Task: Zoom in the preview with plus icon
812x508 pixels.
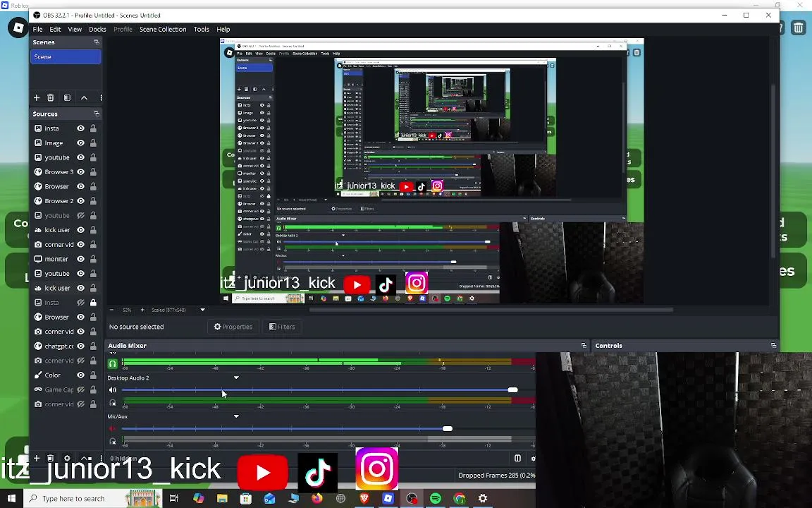Action: [142, 310]
